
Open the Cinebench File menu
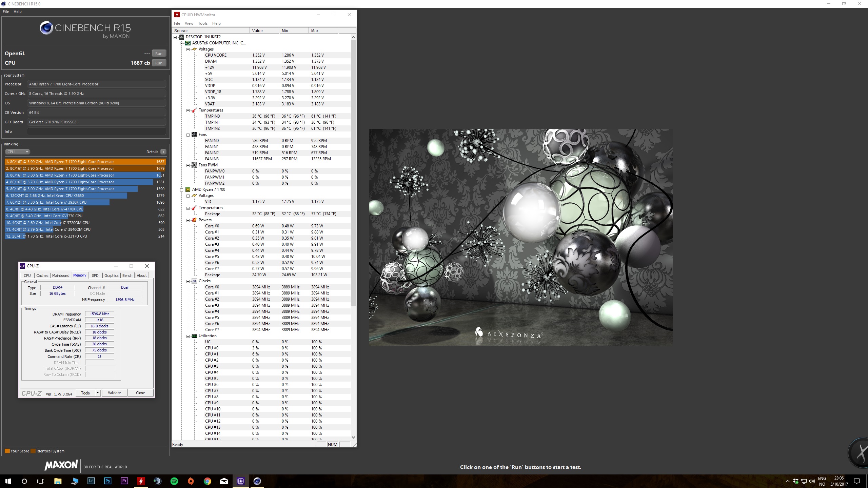[x=6, y=12]
